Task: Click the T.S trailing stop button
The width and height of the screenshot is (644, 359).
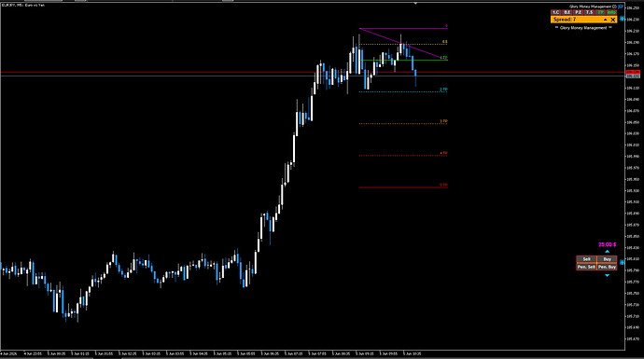Action: click(x=589, y=13)
